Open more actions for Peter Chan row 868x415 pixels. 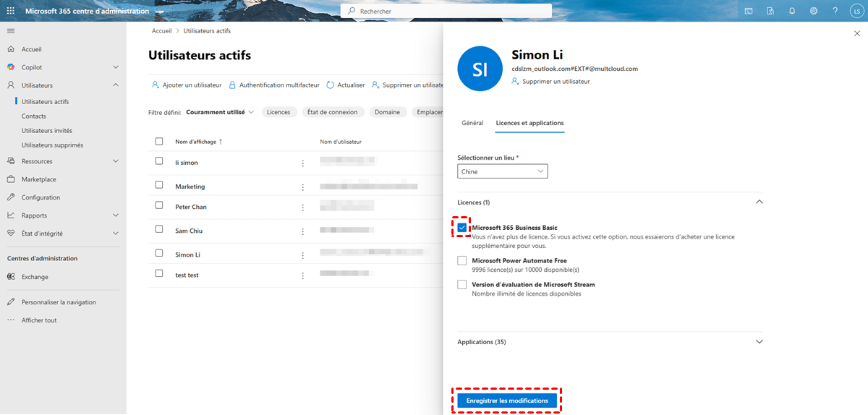click(x=303, y=208)
